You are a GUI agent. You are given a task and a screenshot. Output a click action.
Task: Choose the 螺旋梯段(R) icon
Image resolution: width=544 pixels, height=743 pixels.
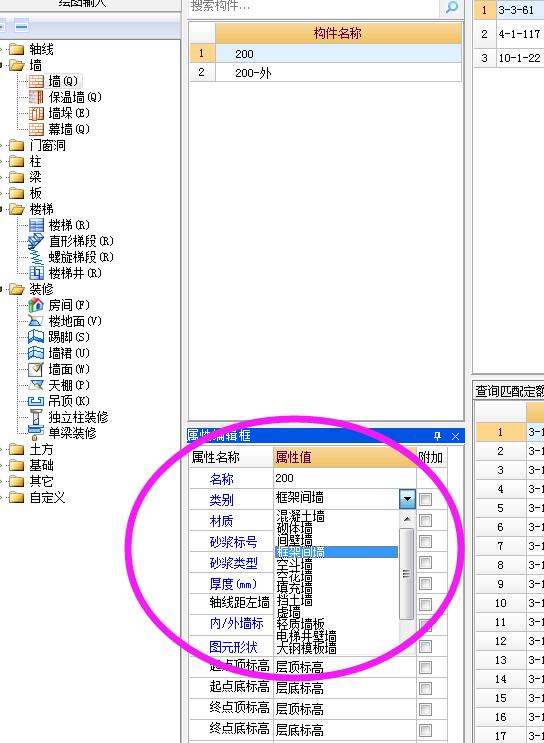click(36, 257)
